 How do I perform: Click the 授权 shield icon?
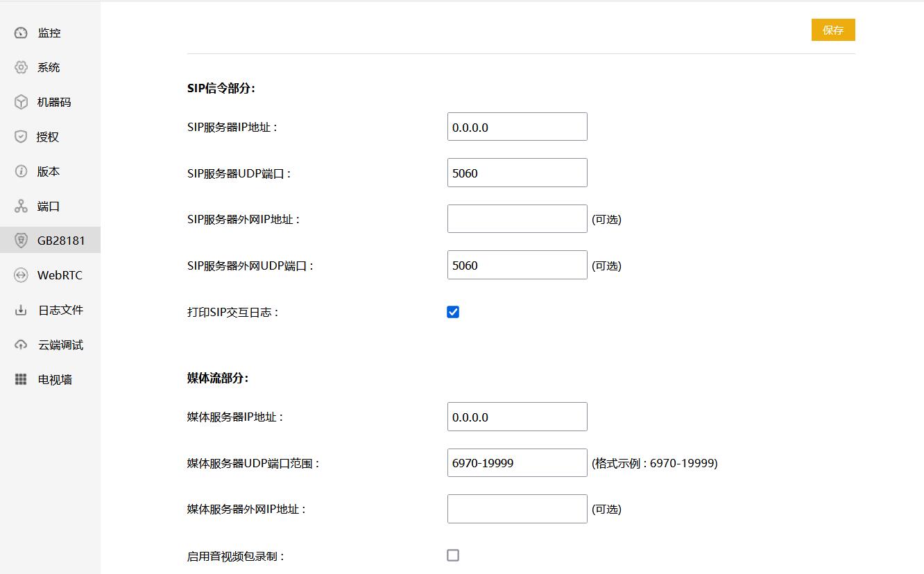coord(21,137)
